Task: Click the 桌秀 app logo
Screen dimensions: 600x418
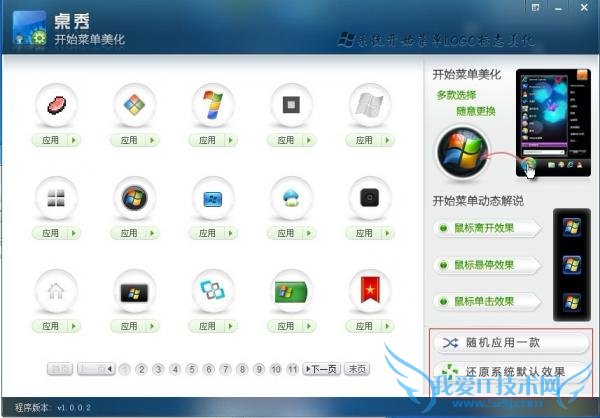Action: 29,28
